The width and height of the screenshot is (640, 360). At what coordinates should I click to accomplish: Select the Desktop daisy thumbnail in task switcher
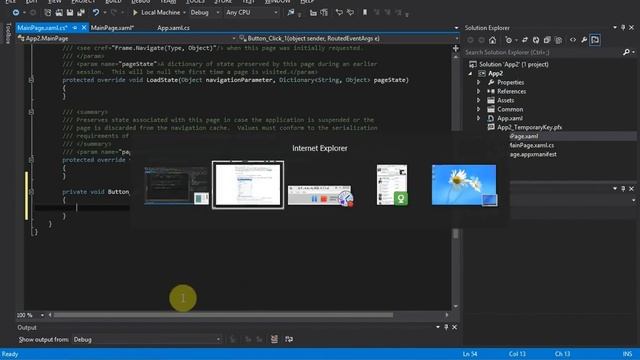click(464, 185)
